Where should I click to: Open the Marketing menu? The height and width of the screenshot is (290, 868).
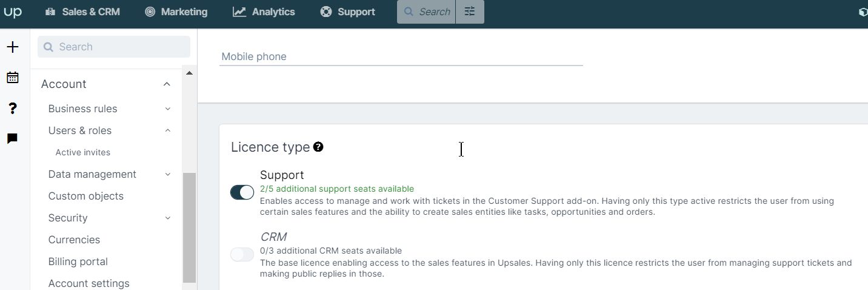[x=176, y=12]
